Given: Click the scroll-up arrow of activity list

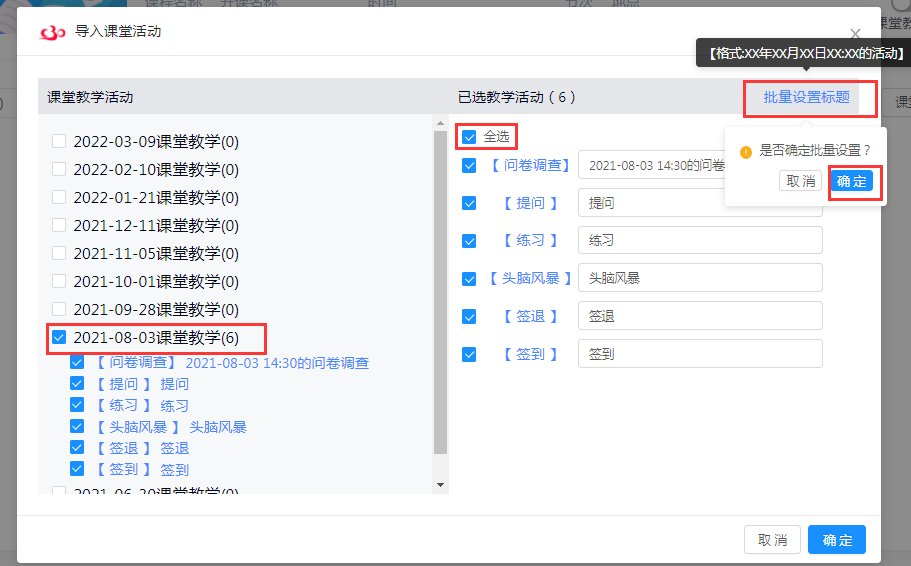Looking at the screenshot, I should click(x=440, y=122).
